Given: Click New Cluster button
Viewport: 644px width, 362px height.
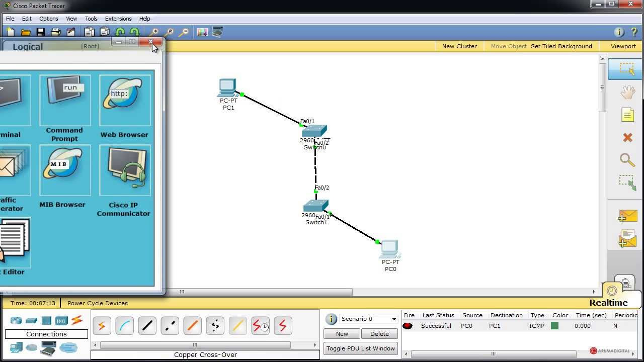Looking at the screenshot, I should pos(459,46).
